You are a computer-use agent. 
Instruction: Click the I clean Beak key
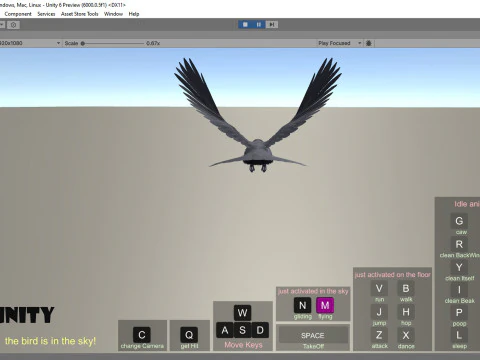click(459, 290)
